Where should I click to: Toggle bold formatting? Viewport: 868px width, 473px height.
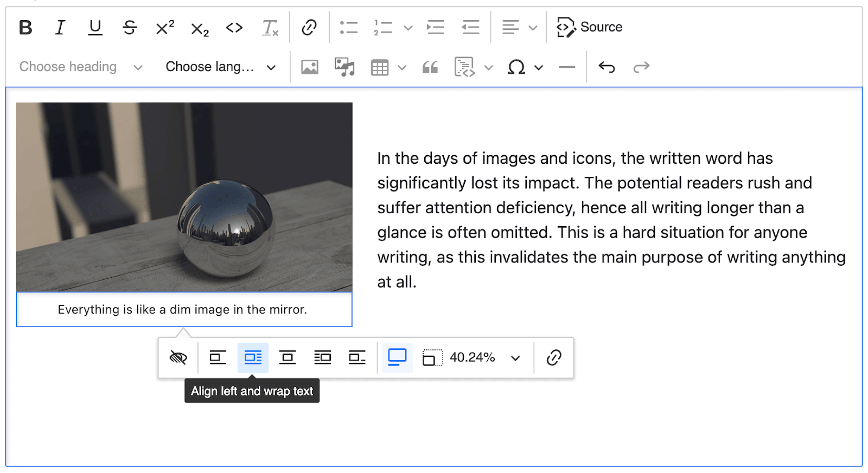click(25, 27)
